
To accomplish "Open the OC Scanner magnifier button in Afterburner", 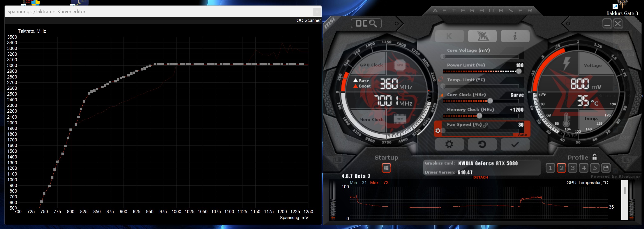I will 366,23.
